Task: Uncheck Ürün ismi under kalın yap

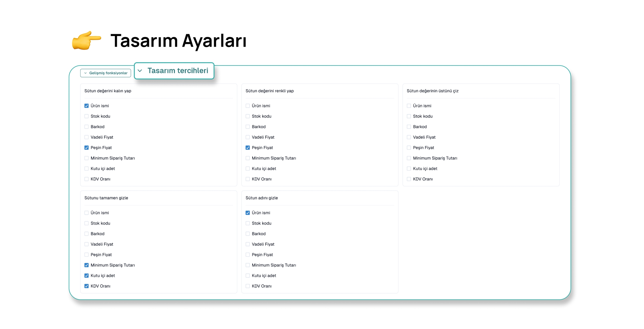Action: click(x=87, y=106)
